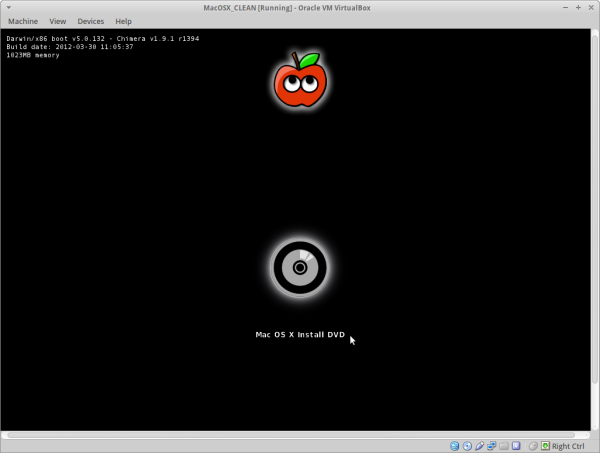
Task: Click the shared folders status icon
Action: [x=504, y=446]
